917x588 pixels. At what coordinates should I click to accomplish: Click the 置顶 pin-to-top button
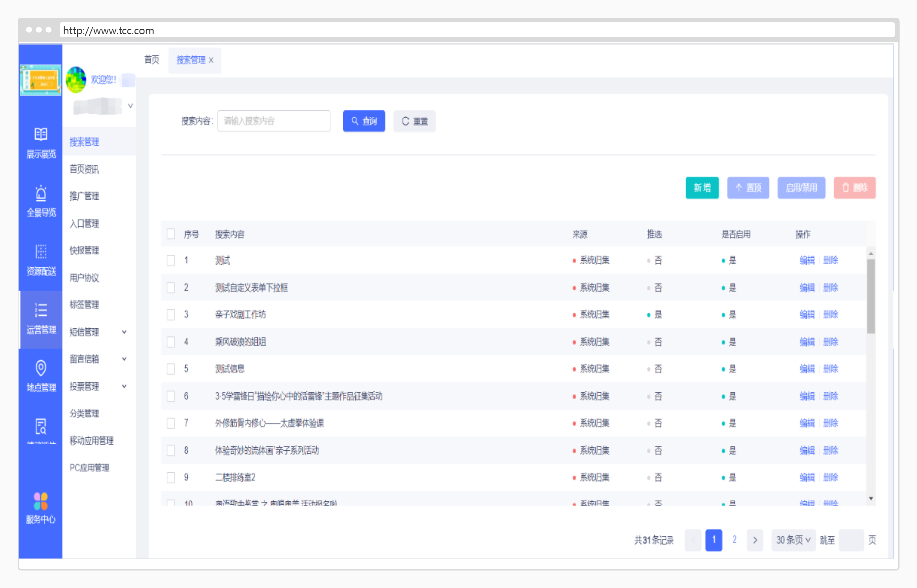coord(748,188)
